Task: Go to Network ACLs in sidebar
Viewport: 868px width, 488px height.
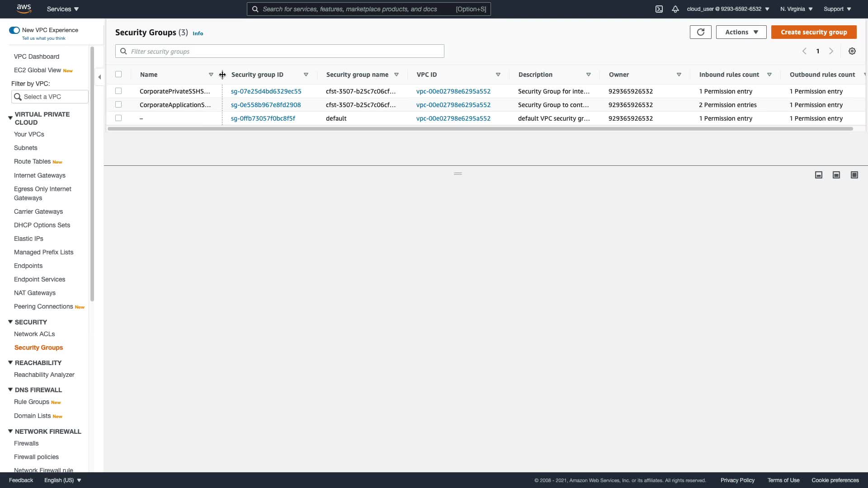Action: click(x=34, y=334)
